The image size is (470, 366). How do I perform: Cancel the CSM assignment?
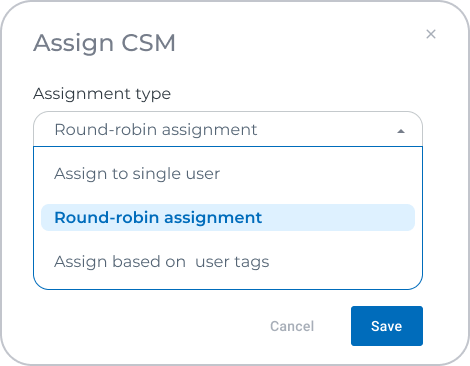(x=292, y=326)
